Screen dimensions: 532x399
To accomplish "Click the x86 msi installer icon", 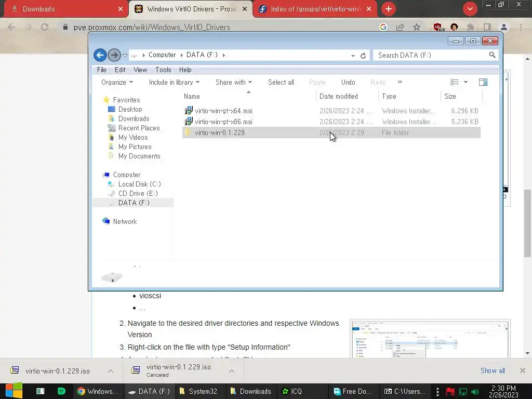I will [x=188, y=122].
